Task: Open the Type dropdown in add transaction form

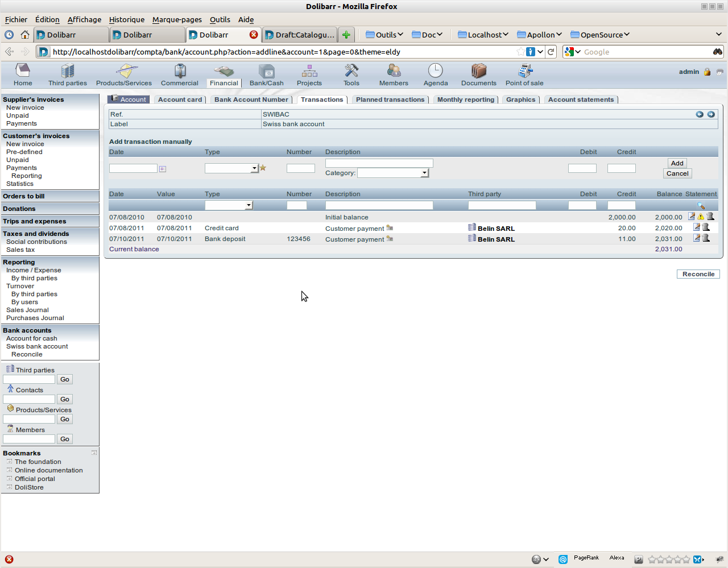Action: pos(231,168)
